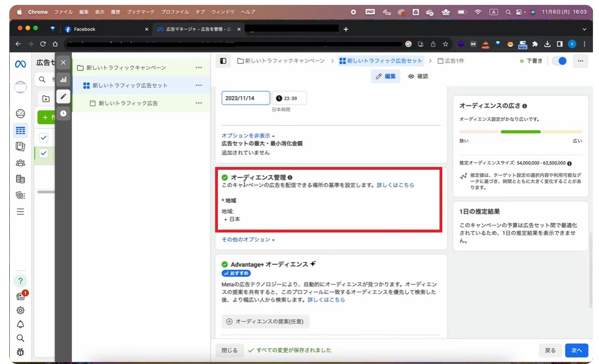Uncheck the second highlighted row checkbox

(44, 153)
